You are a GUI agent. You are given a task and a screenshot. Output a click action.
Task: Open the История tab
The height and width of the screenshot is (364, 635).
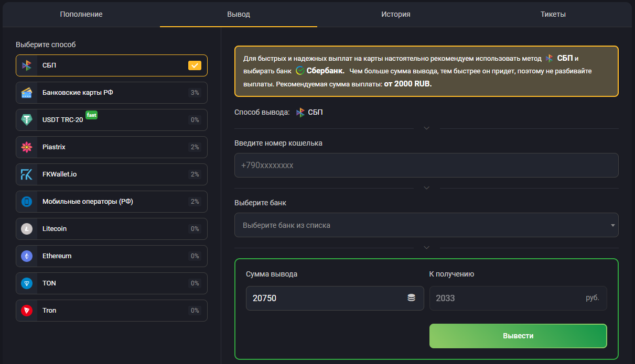395,14
